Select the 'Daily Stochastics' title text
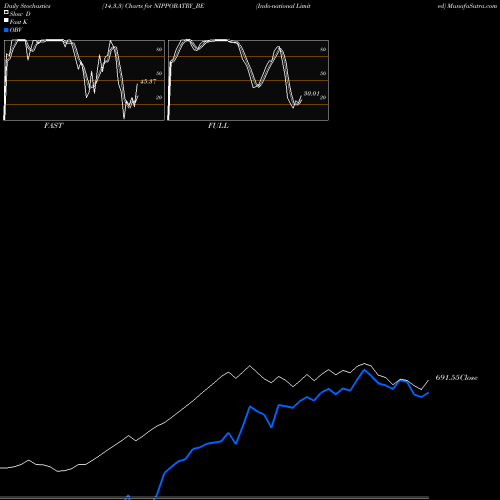The width and height of the screenshot is (500, 500). (27, 6)
